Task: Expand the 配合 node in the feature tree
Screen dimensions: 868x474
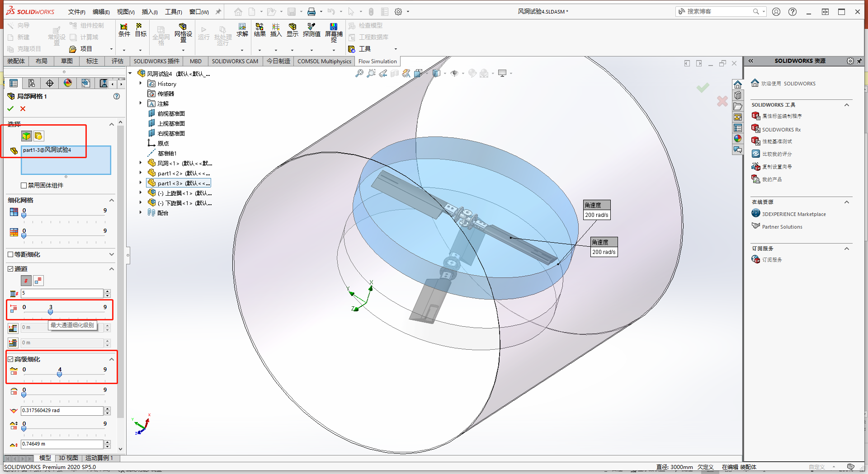Action: coord(140,212)
